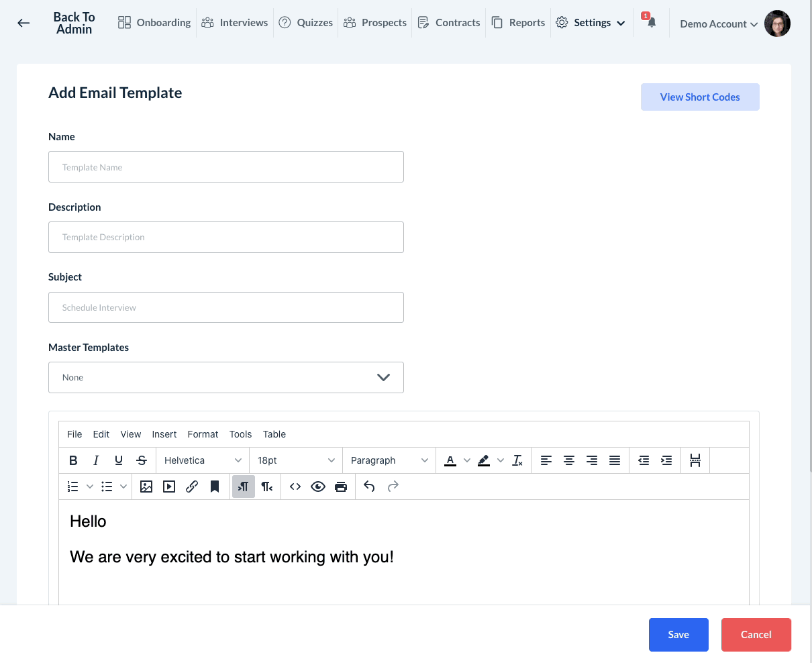Add an anchor bookmark
Viewport: 812px width, 663px height.
[x=215, y=487]
